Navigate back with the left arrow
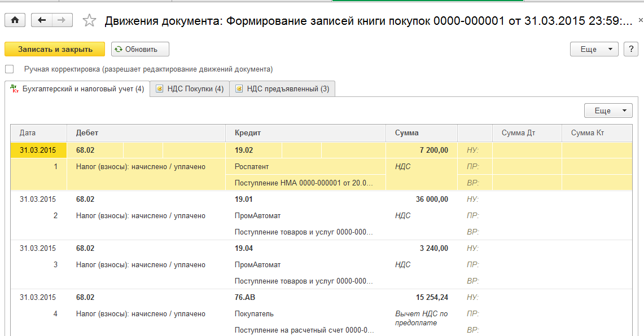 click(41, 20)
